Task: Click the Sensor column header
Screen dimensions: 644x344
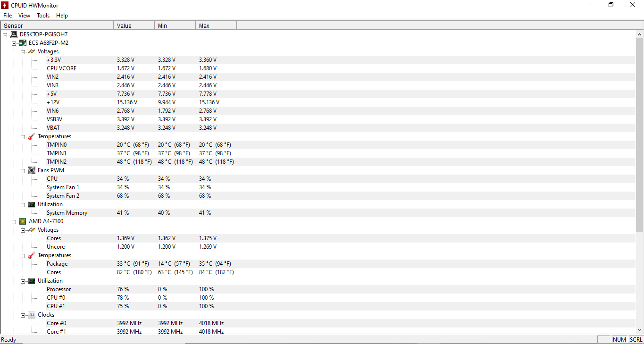Action: click(x=57, y=25)
